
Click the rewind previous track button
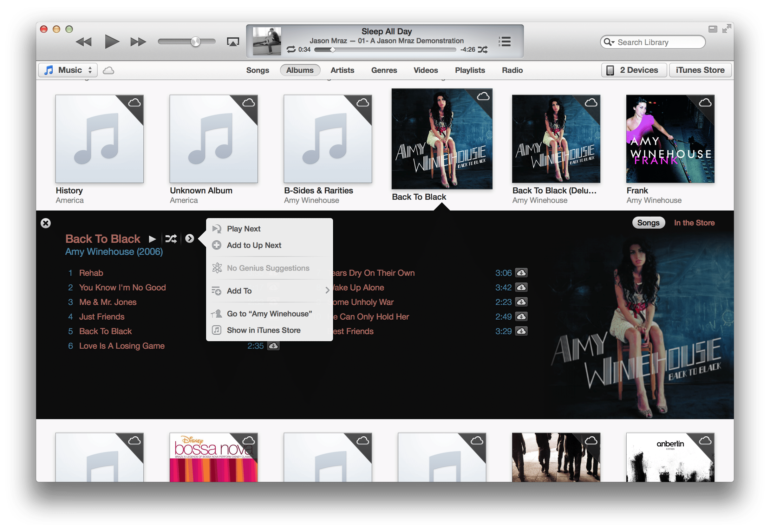point(83,42)
